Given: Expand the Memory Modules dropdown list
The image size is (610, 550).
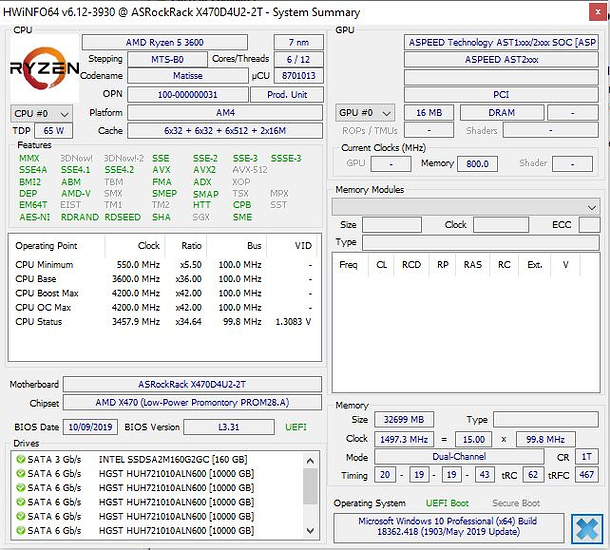Looking at the screenshot, I should (466, 207).
